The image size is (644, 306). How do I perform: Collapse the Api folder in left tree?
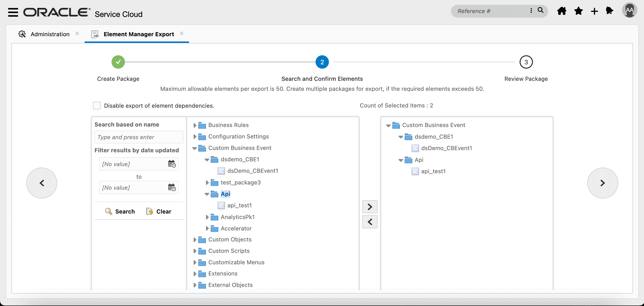[207, 194]
